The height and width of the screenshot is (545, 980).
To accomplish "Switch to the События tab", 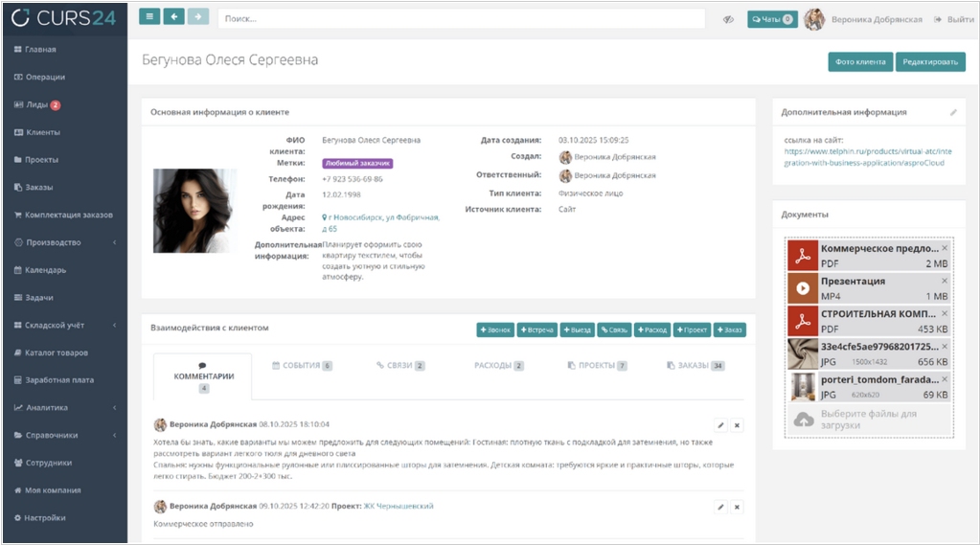I will coord(301,366).
